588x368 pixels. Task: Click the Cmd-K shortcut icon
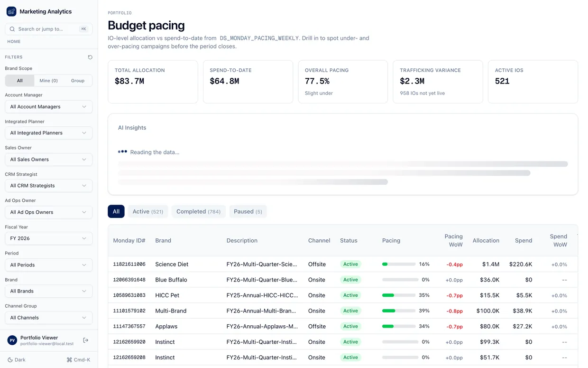pos(69,360)
